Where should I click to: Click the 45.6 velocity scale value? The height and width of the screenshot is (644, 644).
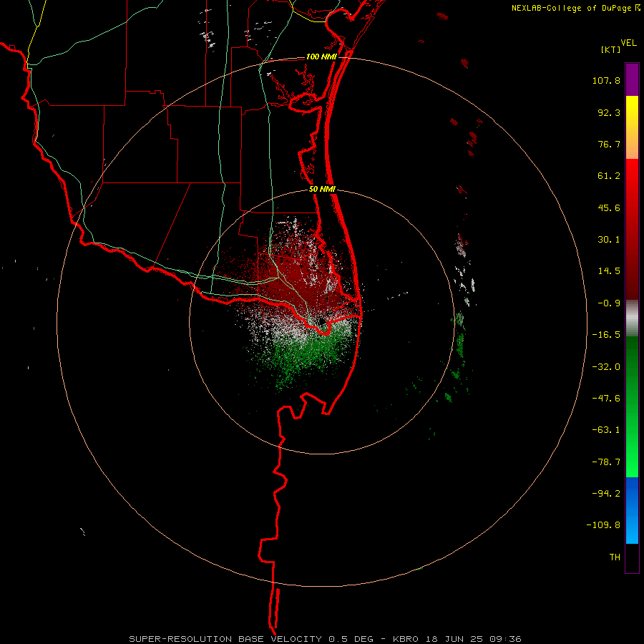(x=609, y=208)
